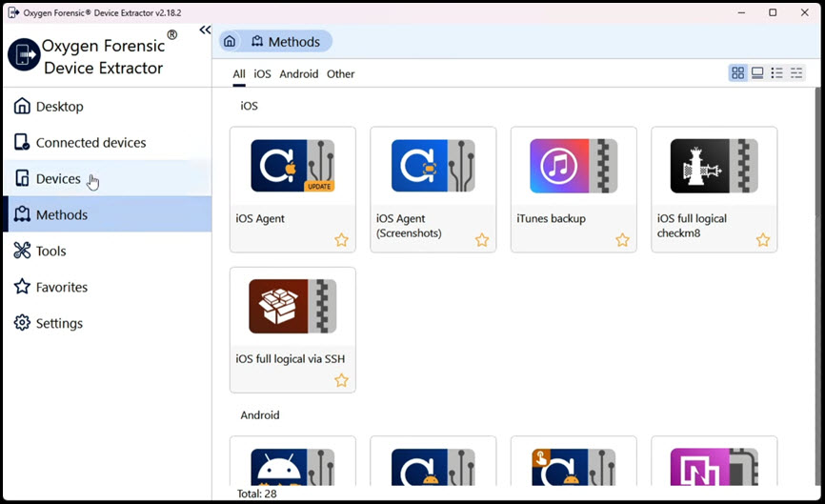Image resolution: width=825 pixels, height=504 pixels.
Task: Open the iOS Agent method icon
Action: click(x=292, y=166)
